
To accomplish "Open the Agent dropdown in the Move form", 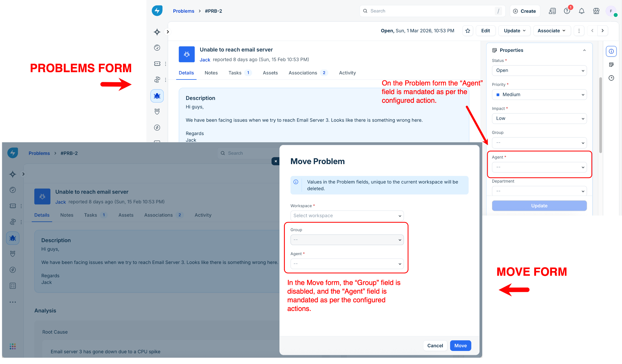I will (347, 264).
